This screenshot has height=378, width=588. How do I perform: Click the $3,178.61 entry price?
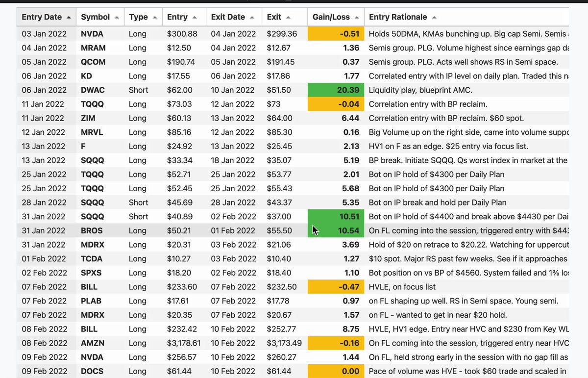pos(184,343)
